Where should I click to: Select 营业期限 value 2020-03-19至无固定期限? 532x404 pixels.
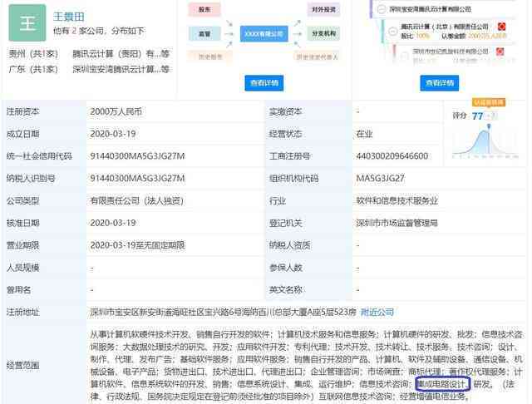coord(137,245)
